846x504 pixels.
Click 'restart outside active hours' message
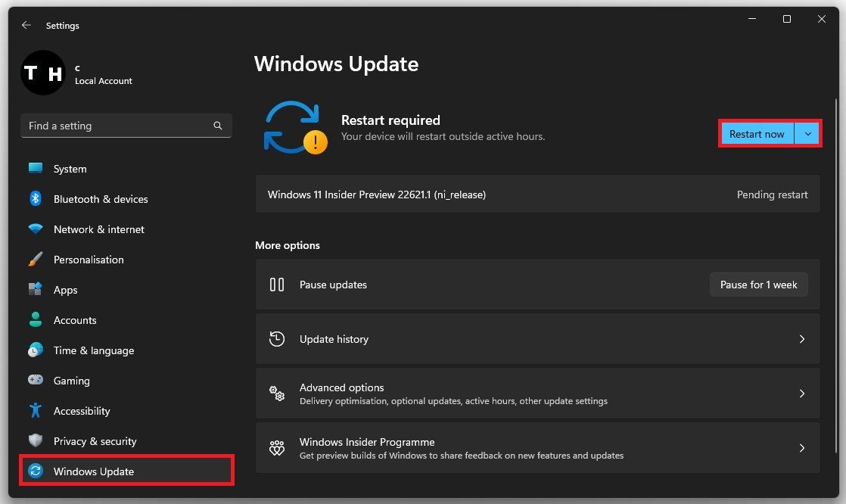pyautogui.click(x=443, y=136)
